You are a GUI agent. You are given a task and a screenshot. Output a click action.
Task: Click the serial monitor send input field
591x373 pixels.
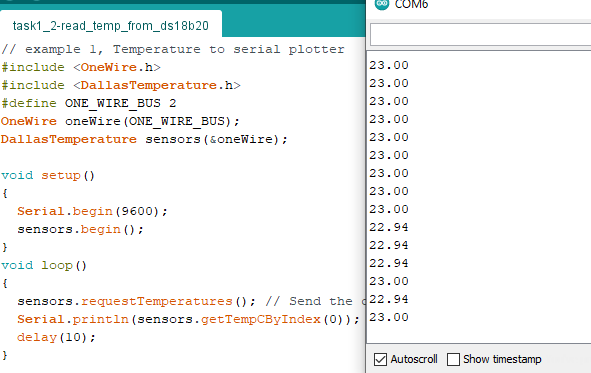(x=481, y=35)
